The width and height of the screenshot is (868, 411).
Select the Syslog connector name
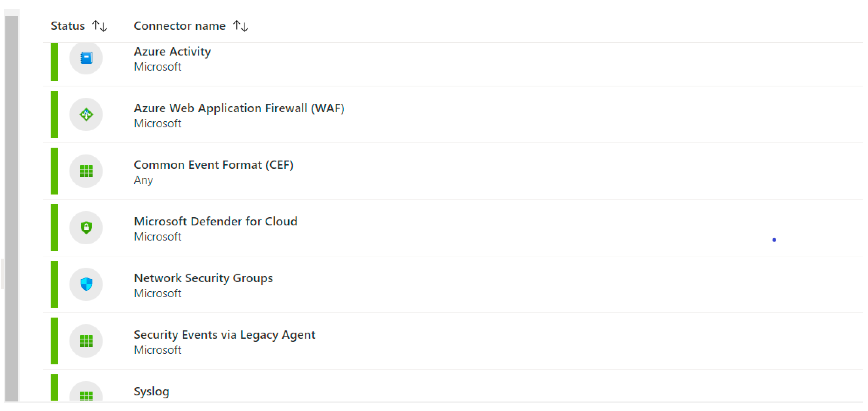[151, 391]
